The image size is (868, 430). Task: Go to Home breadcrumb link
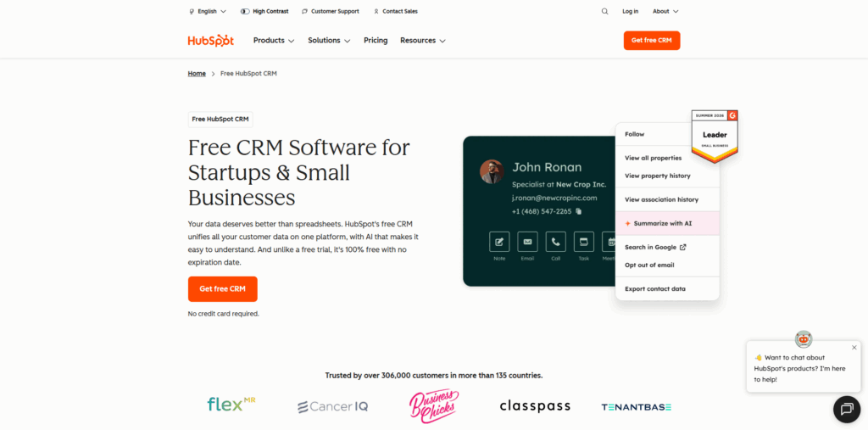coord(197,73)
